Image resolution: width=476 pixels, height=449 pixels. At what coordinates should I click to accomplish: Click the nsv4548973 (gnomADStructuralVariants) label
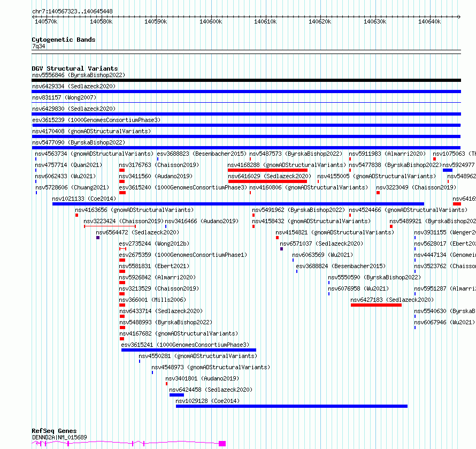click(211, 367)
